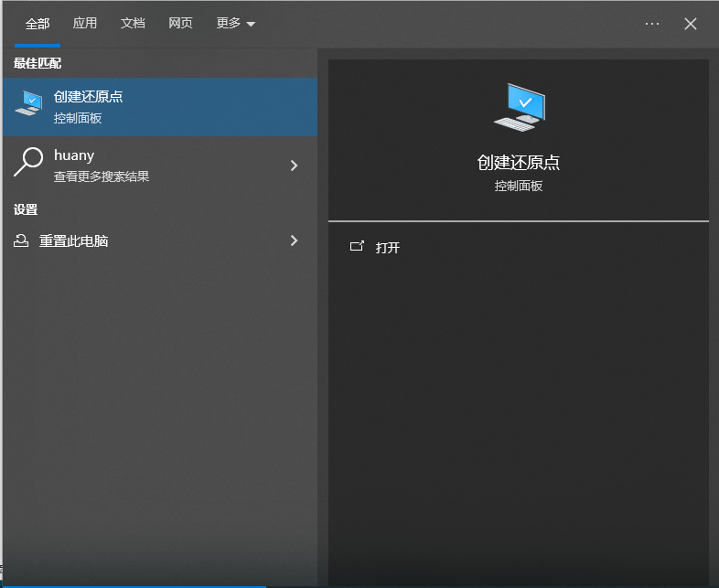719x588 pixels.
Task: Switch to the 应用 tab
Action: pos(85,24)
